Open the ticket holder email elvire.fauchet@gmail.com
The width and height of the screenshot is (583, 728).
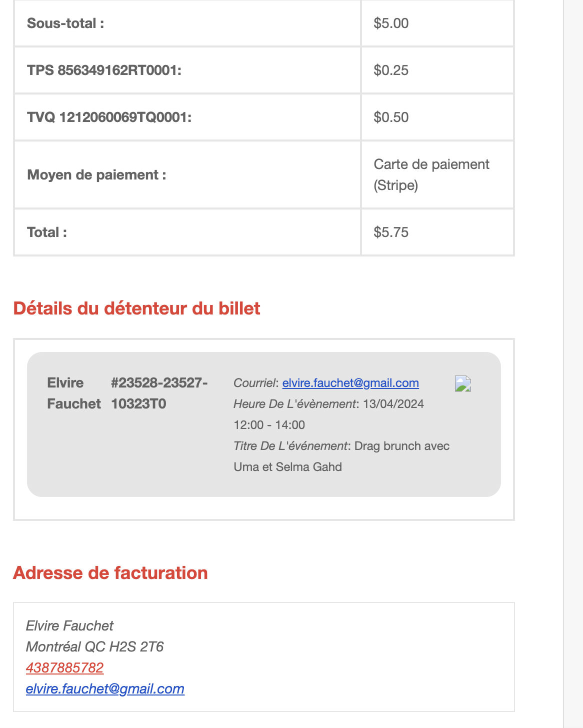(x=350, y=383)
